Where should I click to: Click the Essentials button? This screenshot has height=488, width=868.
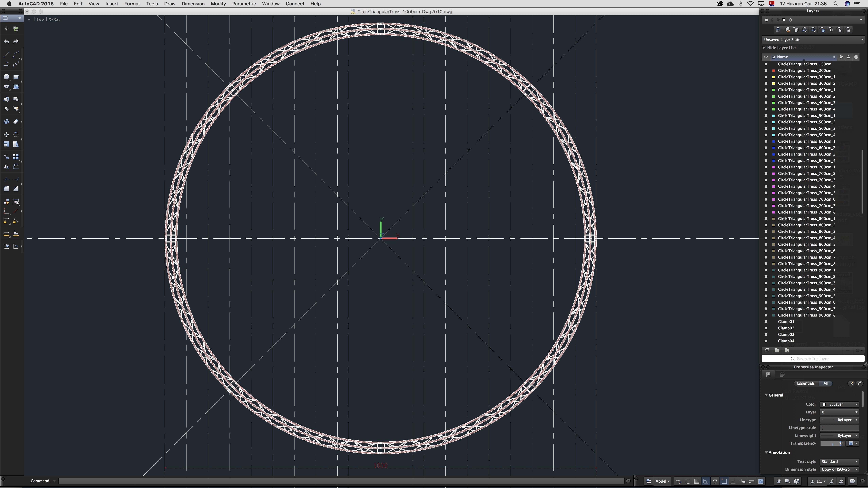coord(806,384)
